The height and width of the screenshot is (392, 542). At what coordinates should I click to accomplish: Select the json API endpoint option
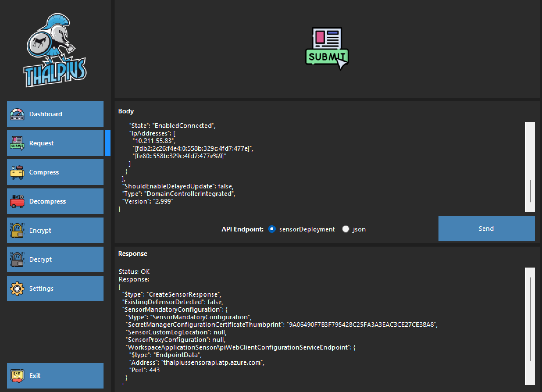click(x=345, y=229)
